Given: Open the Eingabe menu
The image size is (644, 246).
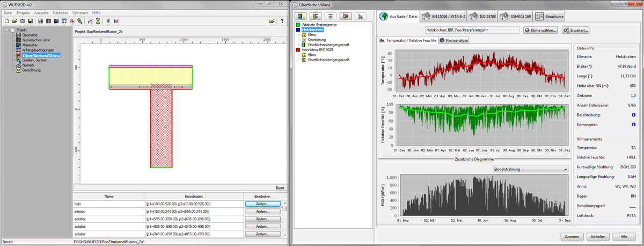Looking at the screenshot, I should pos(24,12).
